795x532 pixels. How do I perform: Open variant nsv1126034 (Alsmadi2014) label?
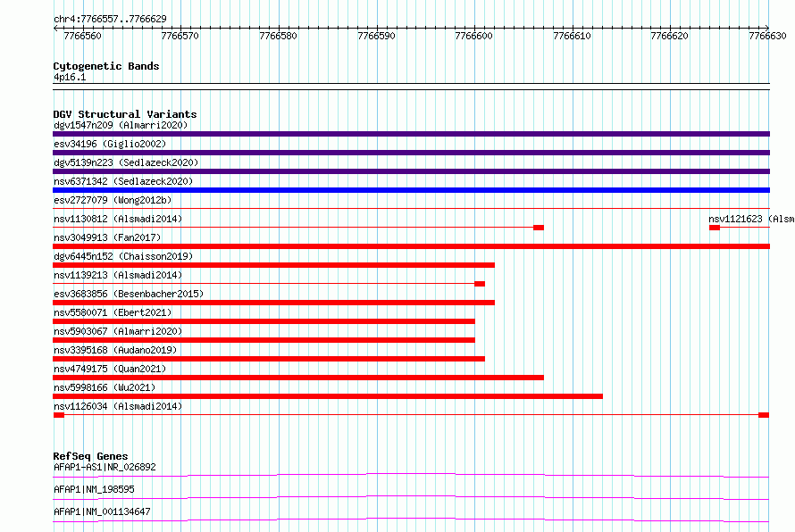pos(118,406)
